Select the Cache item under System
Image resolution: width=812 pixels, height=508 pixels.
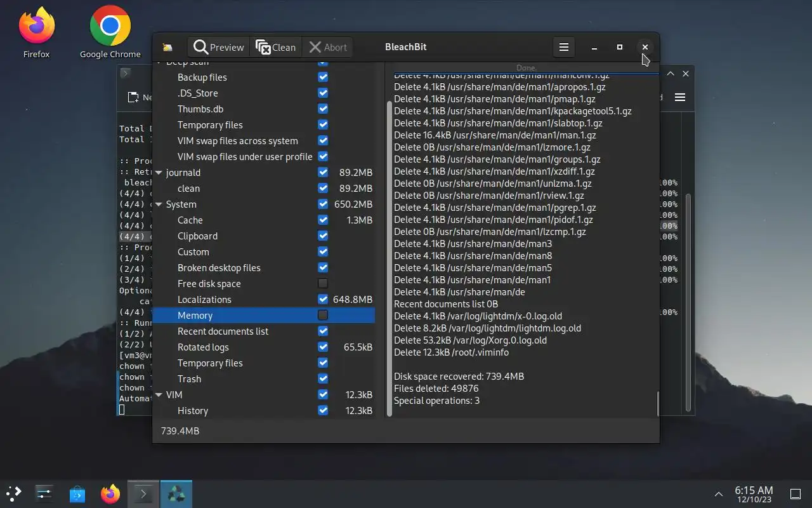[190, 220]
